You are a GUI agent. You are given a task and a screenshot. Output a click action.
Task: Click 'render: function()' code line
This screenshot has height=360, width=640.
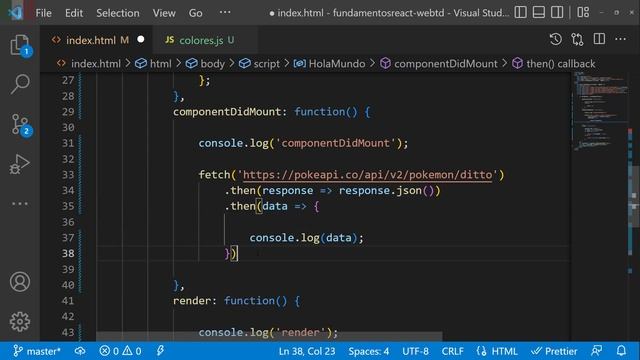click(237, 301)
